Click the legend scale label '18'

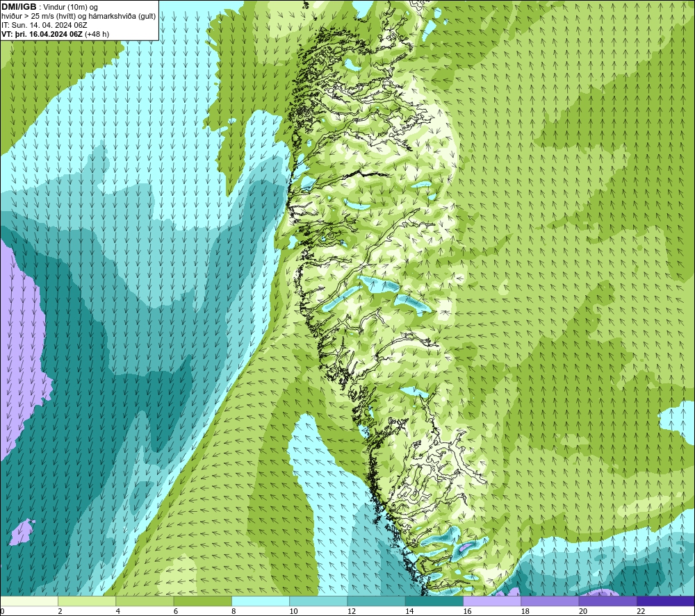pyautogui.click(x=525, y=612)
